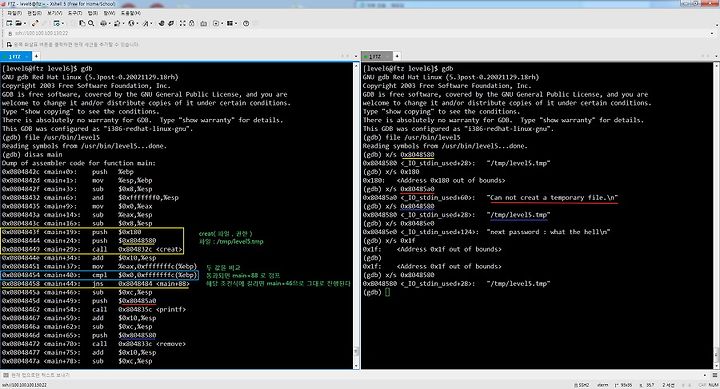Add a new tab in left pane
The image size is (720, 389).
[35, 56]
